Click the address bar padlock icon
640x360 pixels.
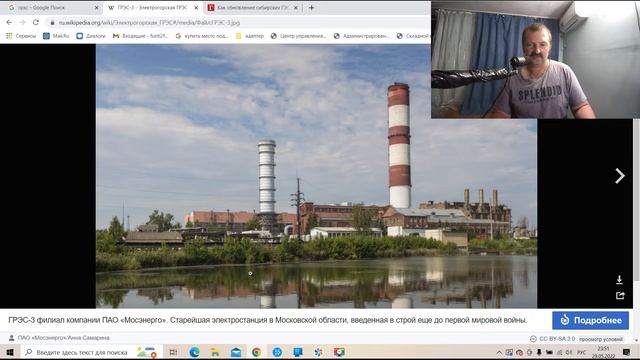(x=52, y=23)
